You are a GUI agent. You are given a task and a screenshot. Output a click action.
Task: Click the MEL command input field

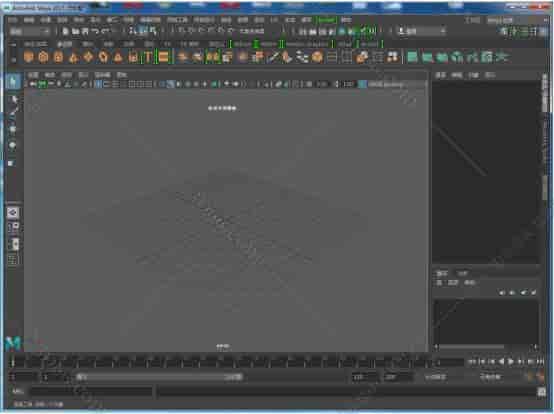(x=91, y=391)
